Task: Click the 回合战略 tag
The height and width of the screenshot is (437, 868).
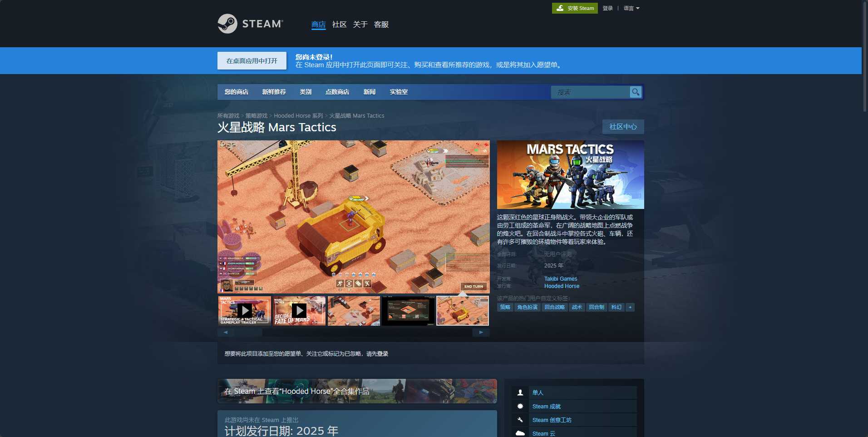Action: 555,308
